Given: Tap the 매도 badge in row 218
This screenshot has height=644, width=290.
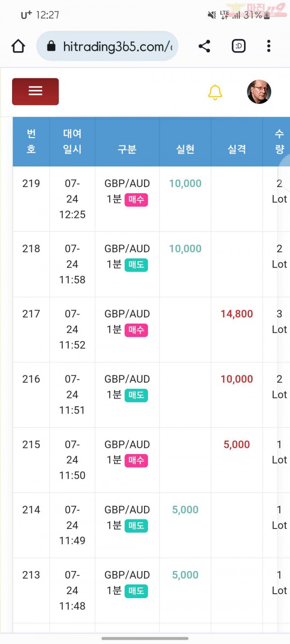Looking at the screenshot, I should pyautogui.click(x=136, y=265).
